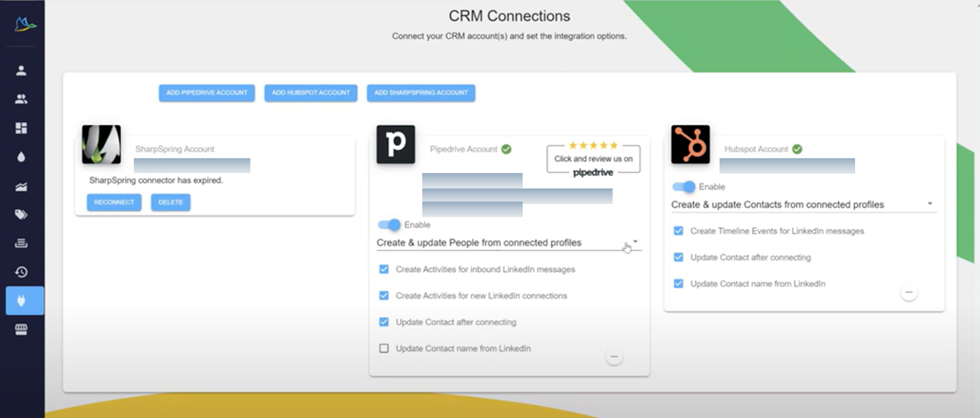
Task: Open the tags sidebar icon
Action: (21, 214)
